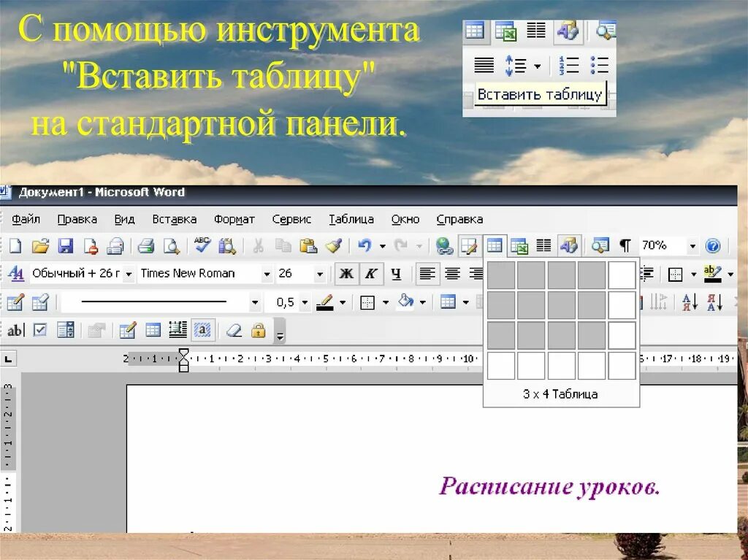Insert a Drop-Down Form Field
The height and width of the screenshot is (560, 748).
coord(65,330)
